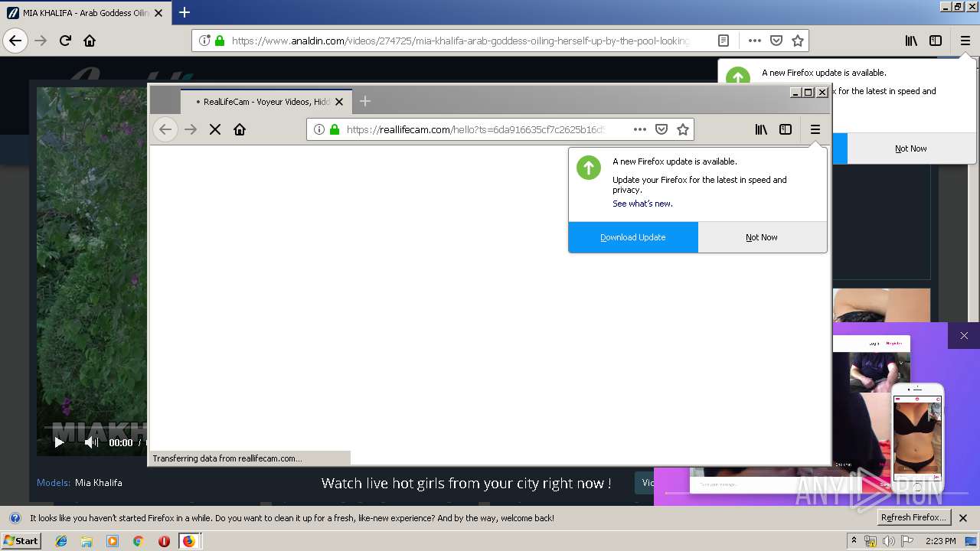Open page actions in RealLifeCam window
Image resolution: width=980 pixels, height=551 pixels.
(640, 129)
